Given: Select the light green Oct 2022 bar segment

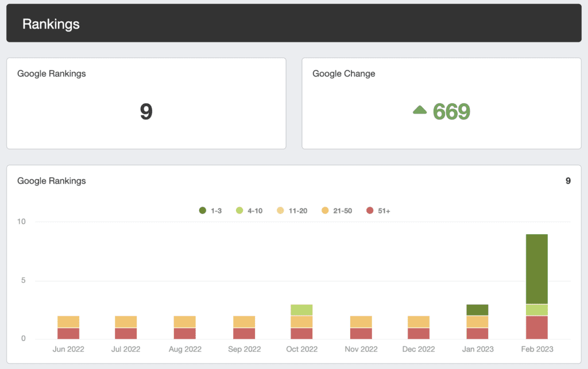Looking at the screenshot, I should pyautogui.click(x=301, y=310).
